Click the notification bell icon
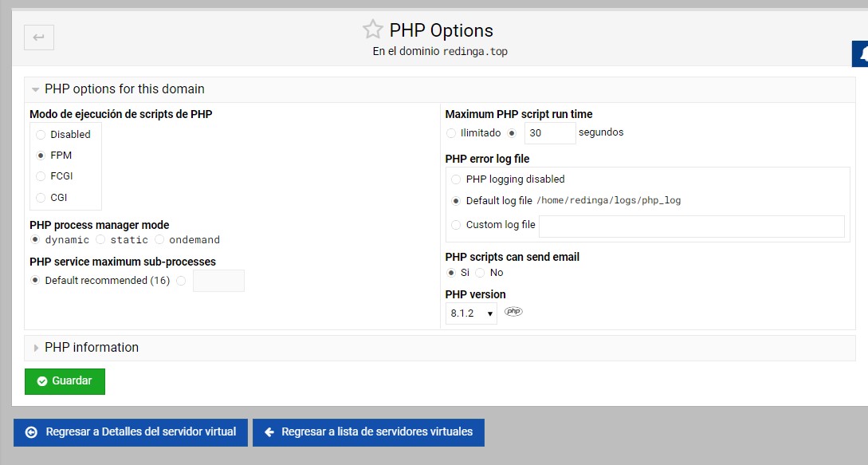 tap(861, 54)
